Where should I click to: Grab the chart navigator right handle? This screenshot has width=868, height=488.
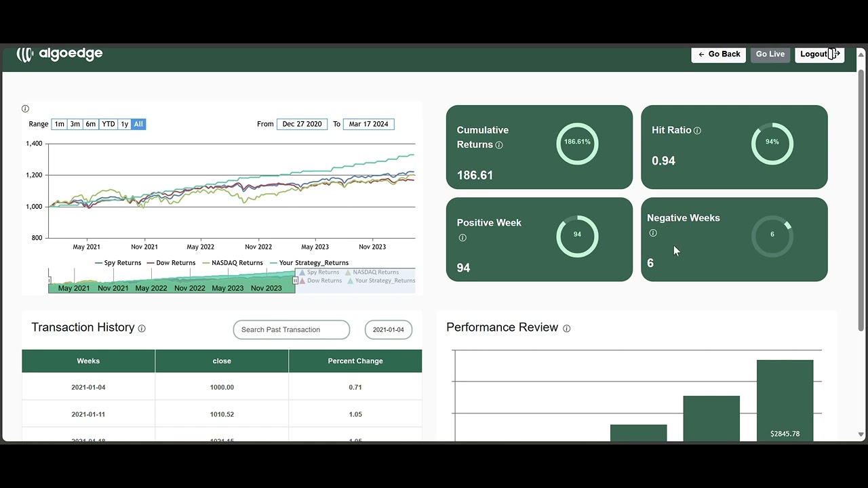click(295, 280)
